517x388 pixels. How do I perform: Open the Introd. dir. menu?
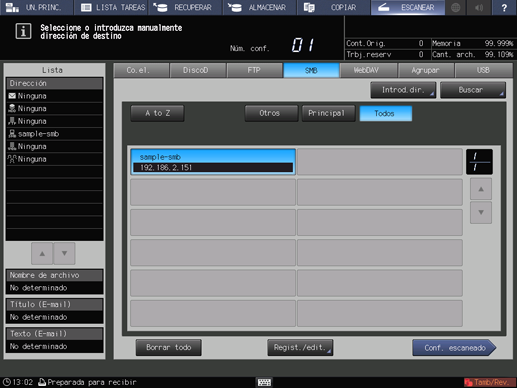403,90
